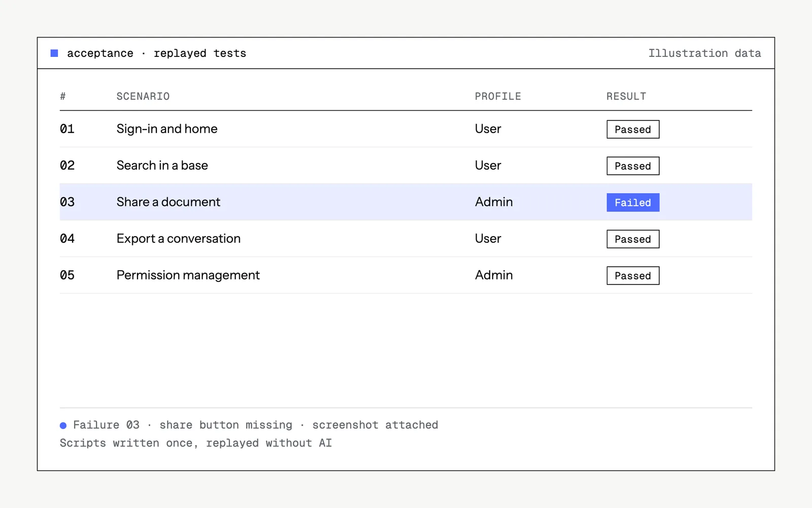The height and width of the screenshot is (508, 812).
Task: Click the Admin profile for Share a document
Action: (x=494, y=202)
